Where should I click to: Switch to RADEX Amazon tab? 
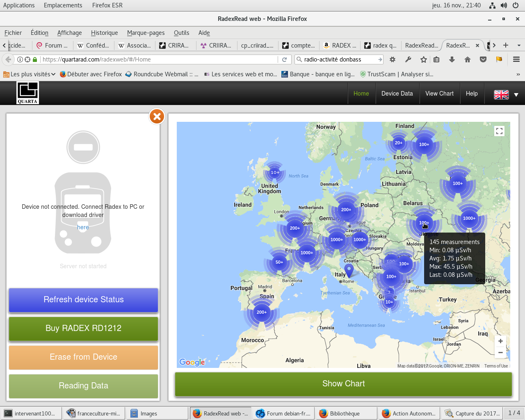[x=340, y=46]
